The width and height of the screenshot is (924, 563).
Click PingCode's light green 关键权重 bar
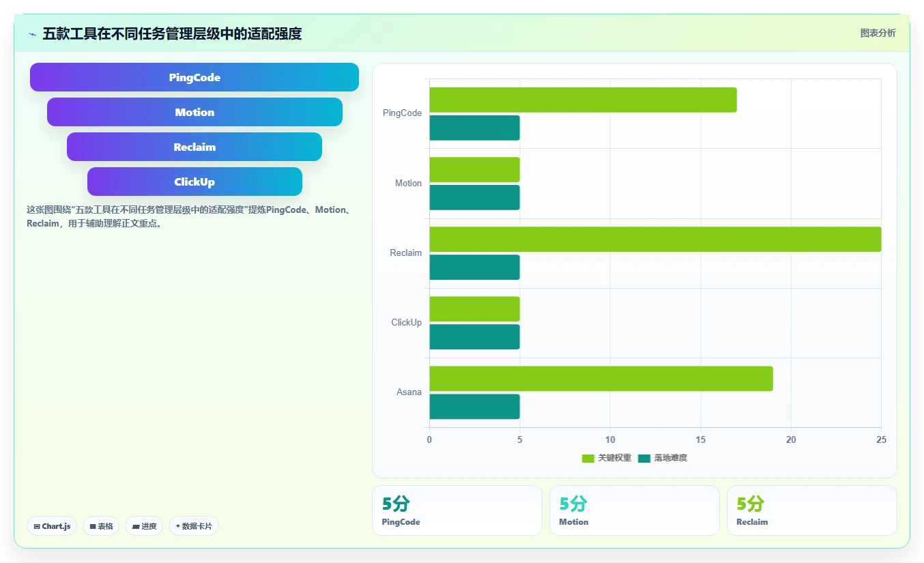tap(583, 100)
